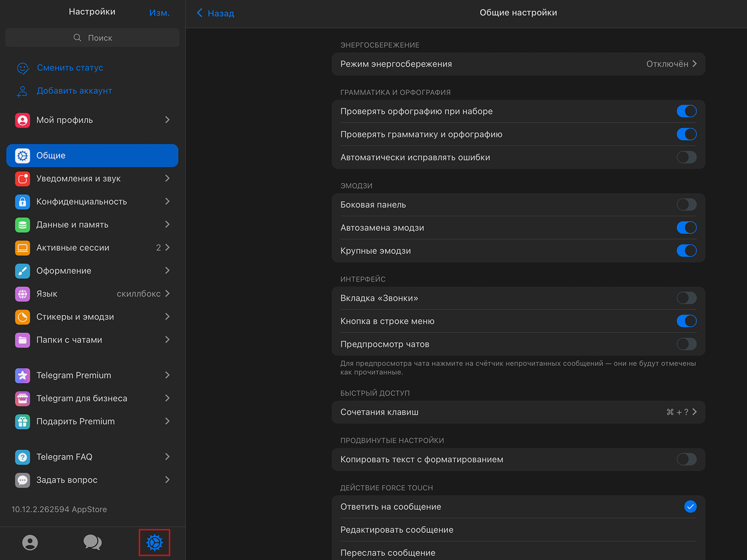Open the Settings gear tab in bottom bar
This screenshot has width=747, height=560.
pos(154,543)
